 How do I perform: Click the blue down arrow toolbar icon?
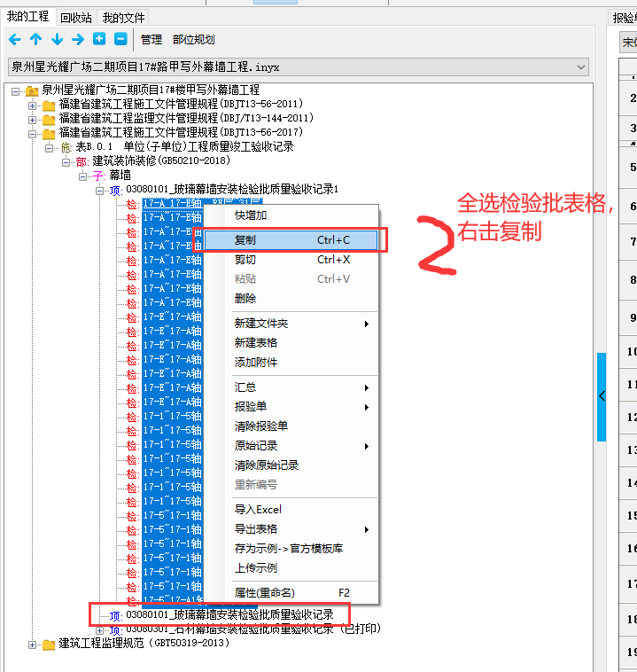pos(57,39)
